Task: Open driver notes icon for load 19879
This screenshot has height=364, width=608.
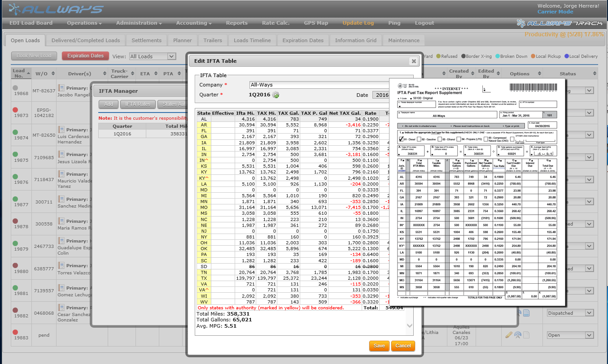Action: tap(61, 241)
